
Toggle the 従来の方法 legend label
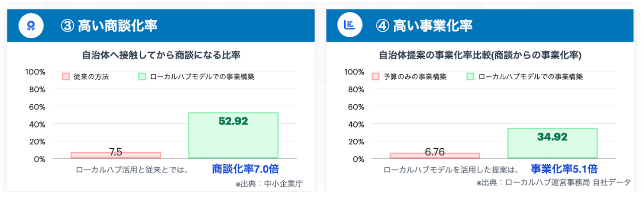click(x=91, y=76)
